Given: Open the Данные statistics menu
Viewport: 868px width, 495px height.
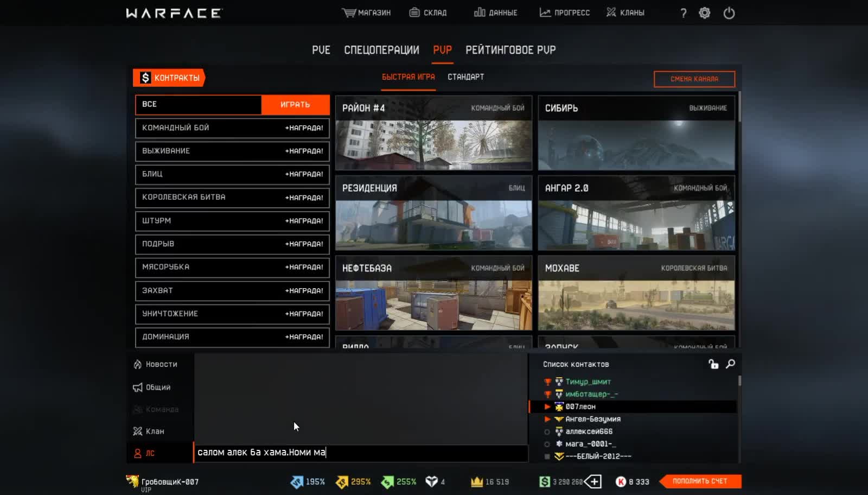Looking at the screenshot, I should [x=495, y=12].
